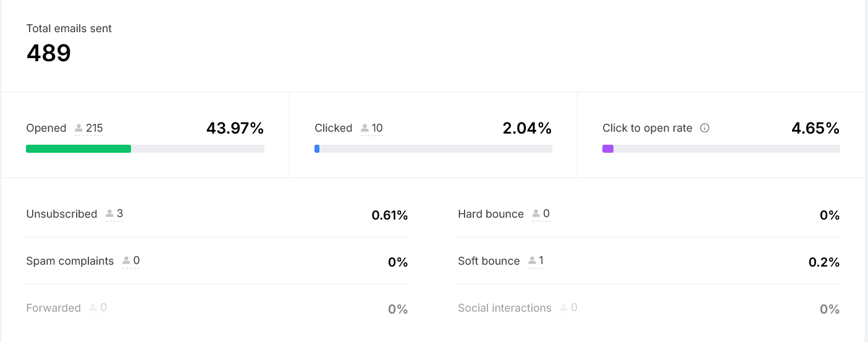Click person icon beside Spam complaints
Screen dimensions: 868x342
click(x=126, y=261)
